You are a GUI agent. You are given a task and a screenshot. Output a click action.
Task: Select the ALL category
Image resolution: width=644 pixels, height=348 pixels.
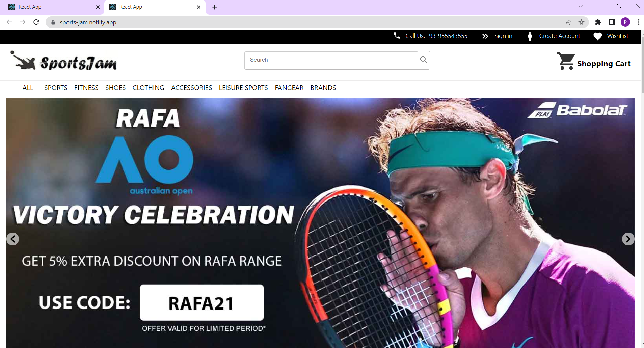[x=28, y=88]
